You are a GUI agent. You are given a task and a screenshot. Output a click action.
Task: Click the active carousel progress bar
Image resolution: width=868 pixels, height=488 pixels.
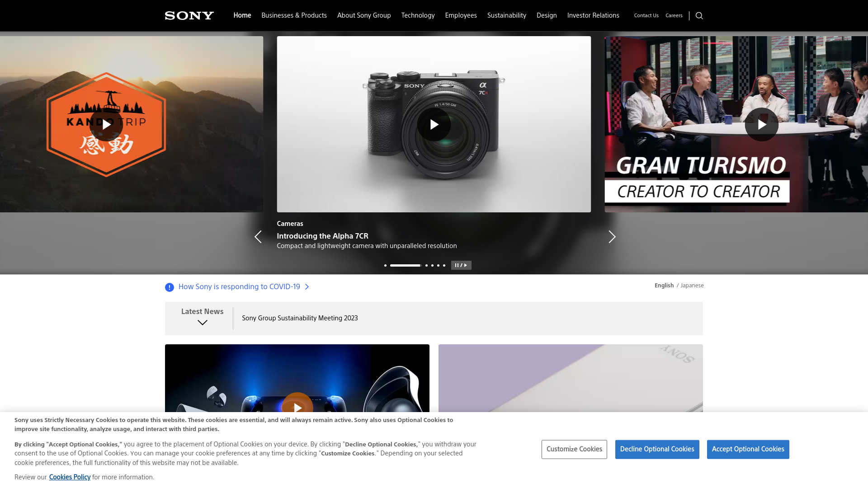click(406, 265)
